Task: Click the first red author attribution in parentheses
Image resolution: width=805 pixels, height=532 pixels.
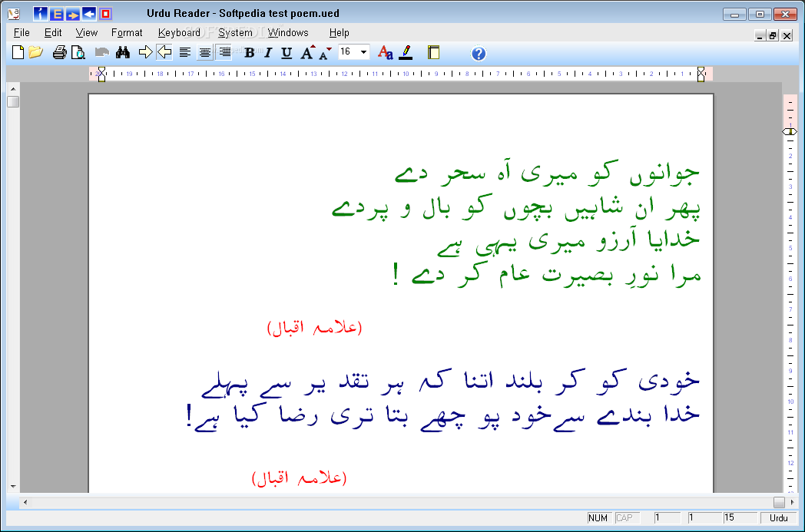Action: coord(315,327)
